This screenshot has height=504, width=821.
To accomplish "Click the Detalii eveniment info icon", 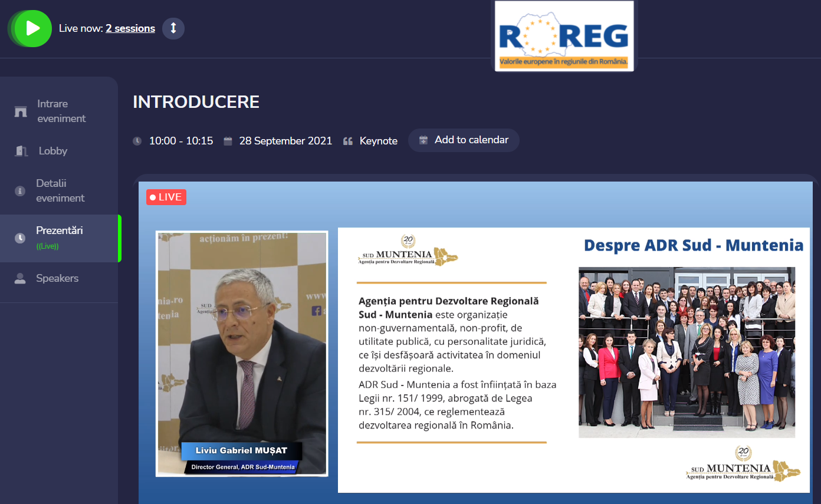I will (x=20, y=191).
